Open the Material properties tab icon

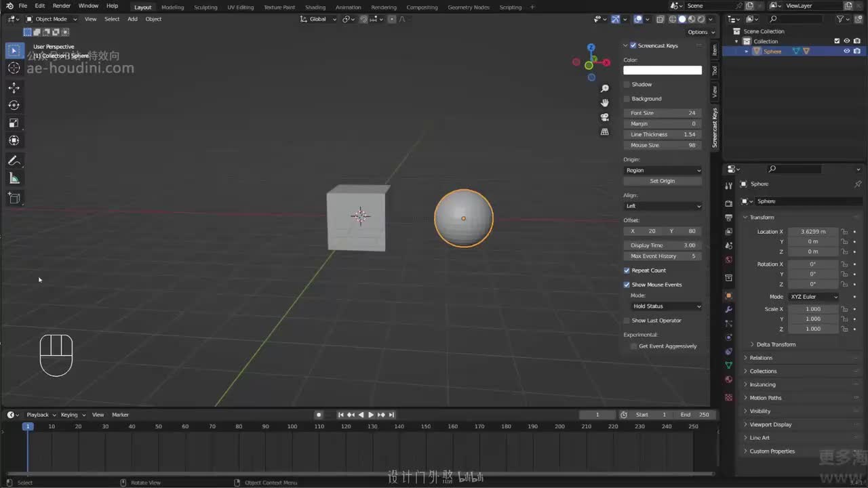coord(729,379)
